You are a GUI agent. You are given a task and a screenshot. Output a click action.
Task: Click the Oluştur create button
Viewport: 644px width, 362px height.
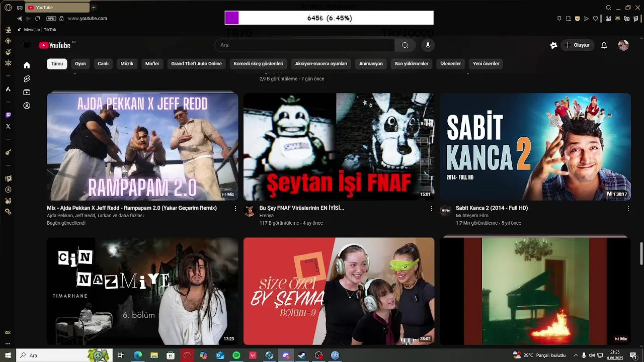pyautogui.click(x=578, y=45)
